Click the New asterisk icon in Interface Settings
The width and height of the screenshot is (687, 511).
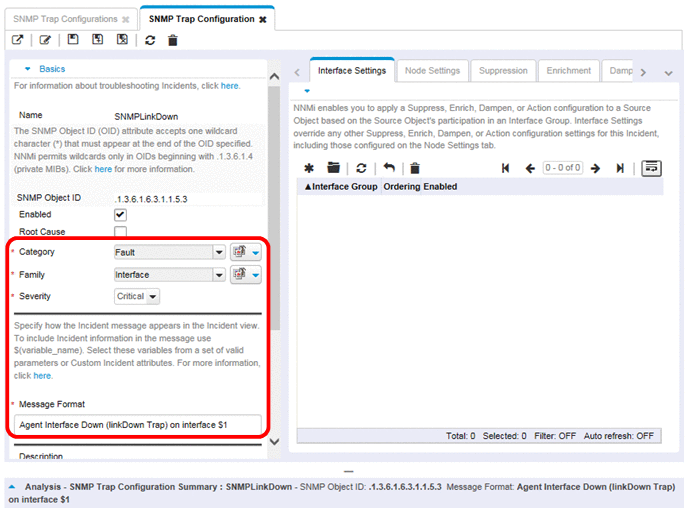click(309, 168)
